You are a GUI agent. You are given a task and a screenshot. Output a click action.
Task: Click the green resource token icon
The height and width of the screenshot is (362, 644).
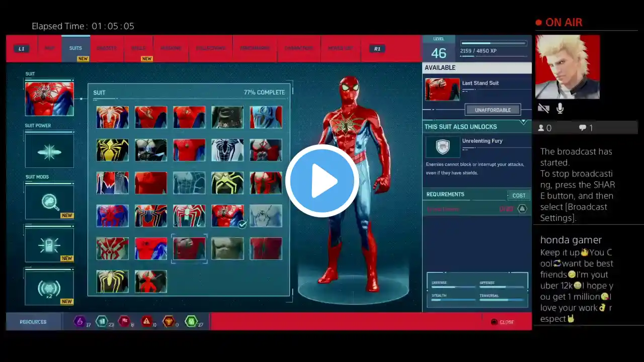(x=191, y=321)
